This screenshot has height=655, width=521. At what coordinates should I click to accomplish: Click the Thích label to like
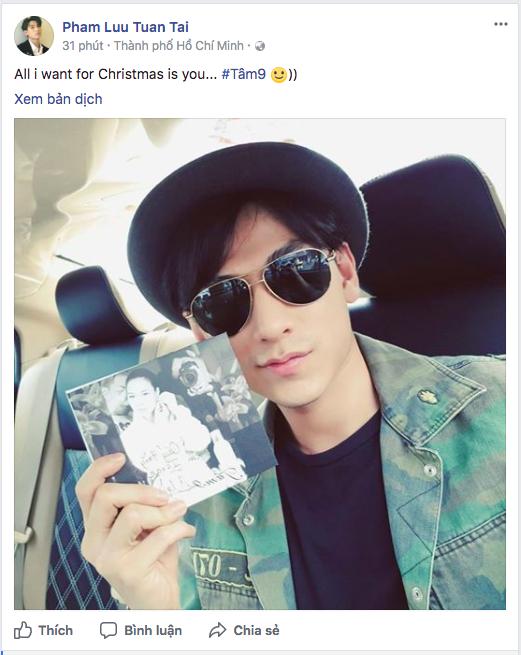tap(56, 630)
